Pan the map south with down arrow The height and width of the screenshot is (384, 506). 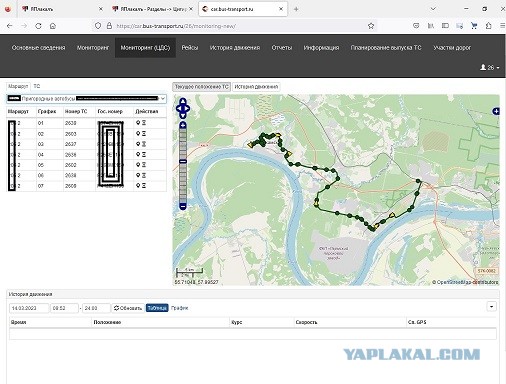point(183,116)
